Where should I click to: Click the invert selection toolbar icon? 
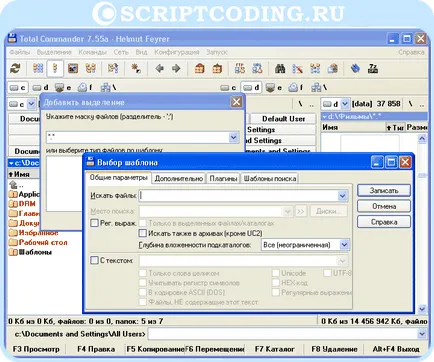coord(113,69)
